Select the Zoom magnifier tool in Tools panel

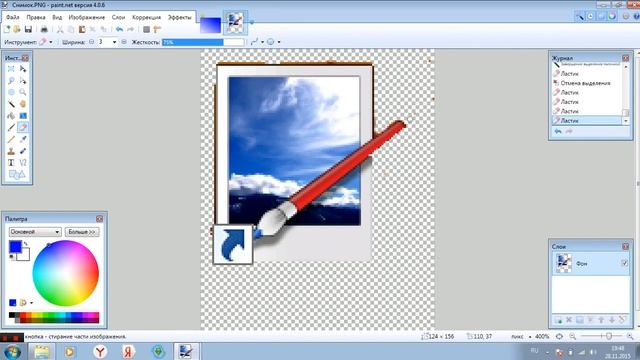[23, 92]
